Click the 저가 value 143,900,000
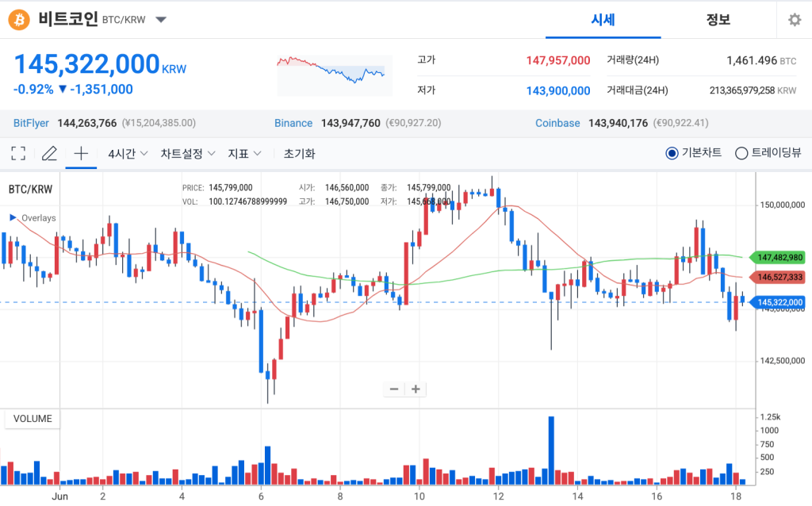This screenshot has height=506, width=812. [x=558, y=91]
